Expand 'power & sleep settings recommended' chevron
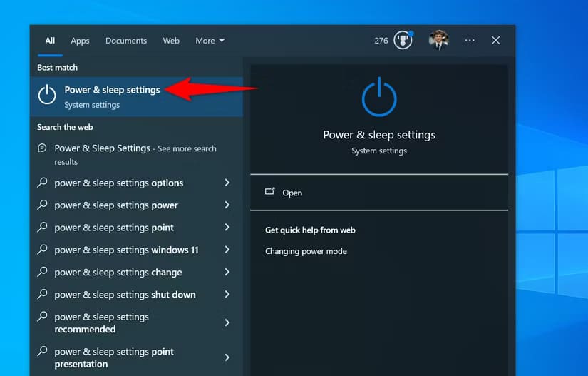Viewport: 588px width, 376px height. click(227, 322)
